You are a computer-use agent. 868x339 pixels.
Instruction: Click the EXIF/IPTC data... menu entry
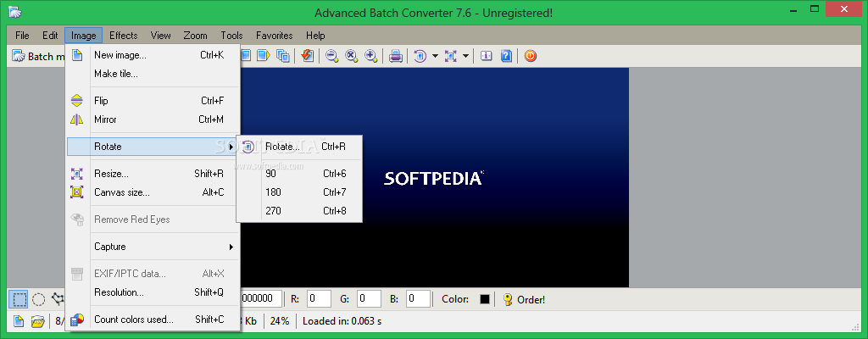tap(153, 274)
